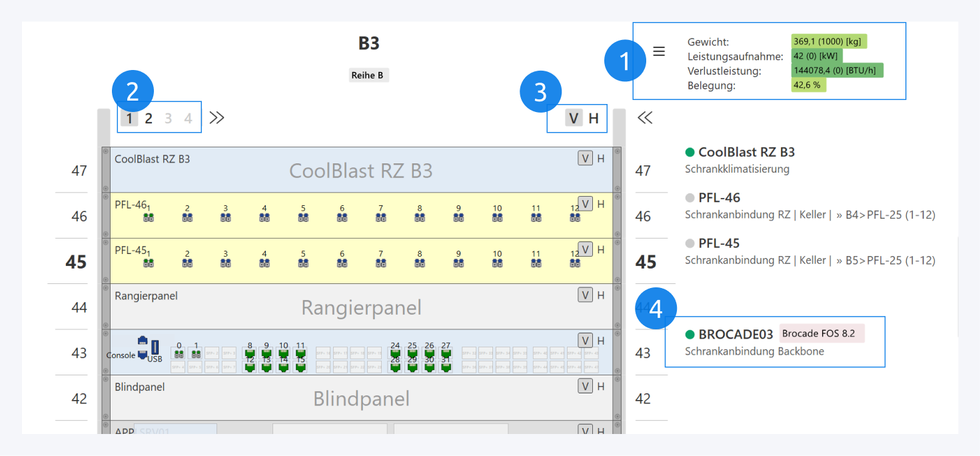This screenshot has height=456, width=980.
Task: Select RJ45 port 8 on the Brocade switch
Action: tap(249, 354)
